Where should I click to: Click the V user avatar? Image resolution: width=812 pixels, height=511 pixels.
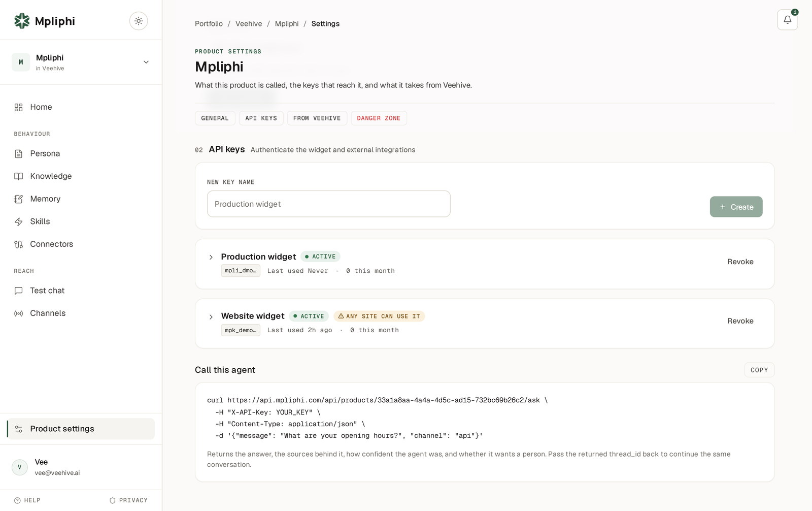click(x=20, y=467)
